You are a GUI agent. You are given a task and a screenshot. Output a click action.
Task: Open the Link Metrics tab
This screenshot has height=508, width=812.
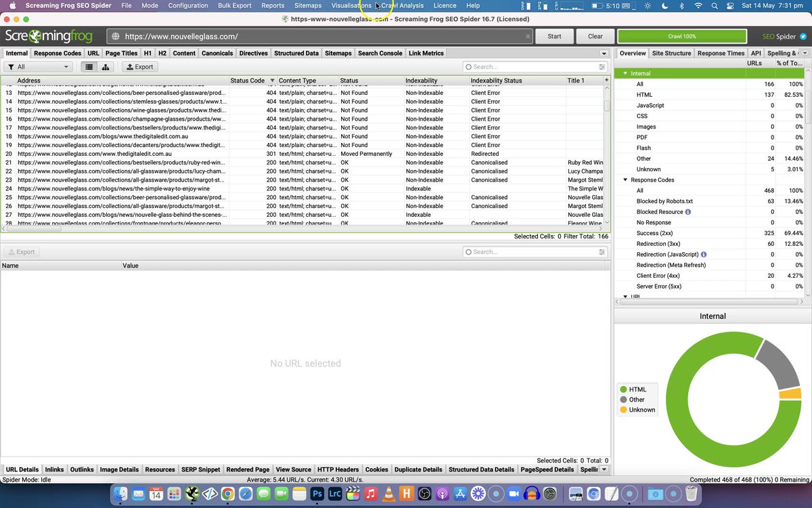coord(426,53)
